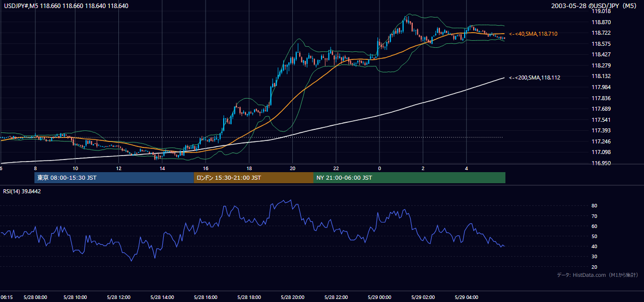Click price axis value 118.722
The height and width of the screenshot is (302, 644).
click(x=601, y=33)
